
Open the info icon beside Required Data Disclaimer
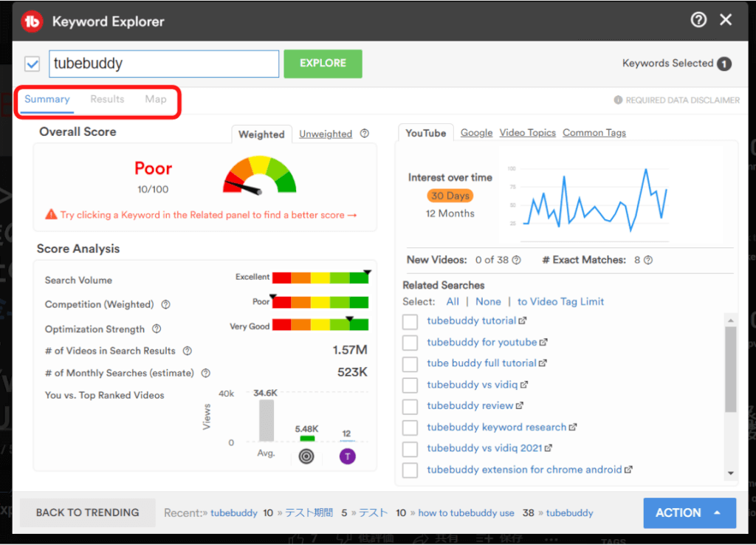pyautogui.click(x=618, y=100)
